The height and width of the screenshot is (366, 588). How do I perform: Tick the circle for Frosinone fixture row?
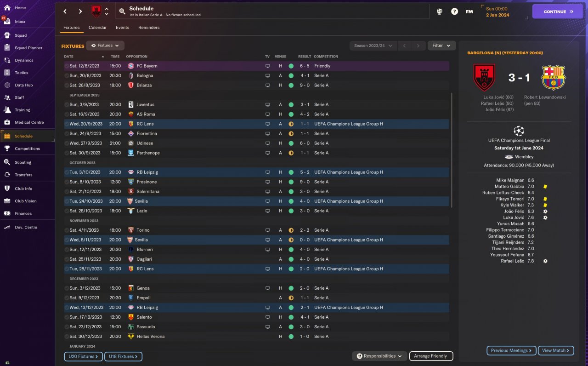67,182
